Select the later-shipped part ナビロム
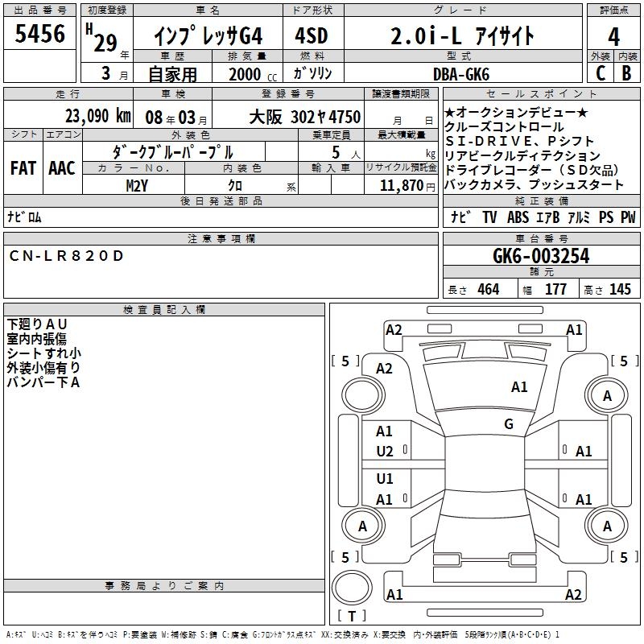 coord(24,217)
